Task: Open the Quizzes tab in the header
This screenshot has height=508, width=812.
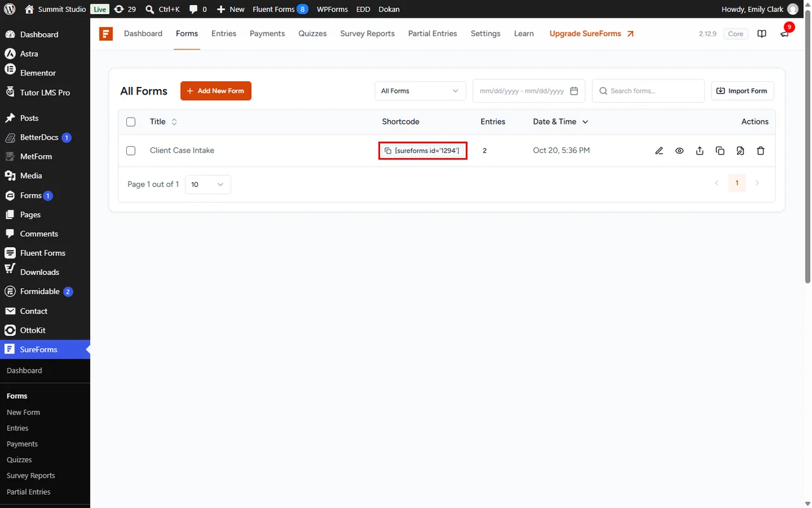Action: [x=313, y=34]
